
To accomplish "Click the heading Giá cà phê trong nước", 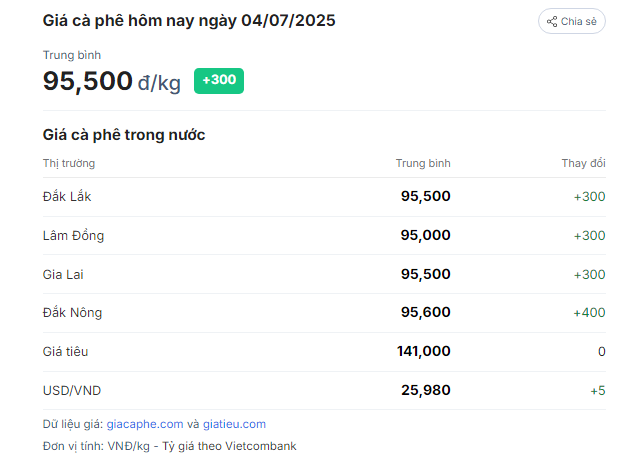I will coord(124,135).
